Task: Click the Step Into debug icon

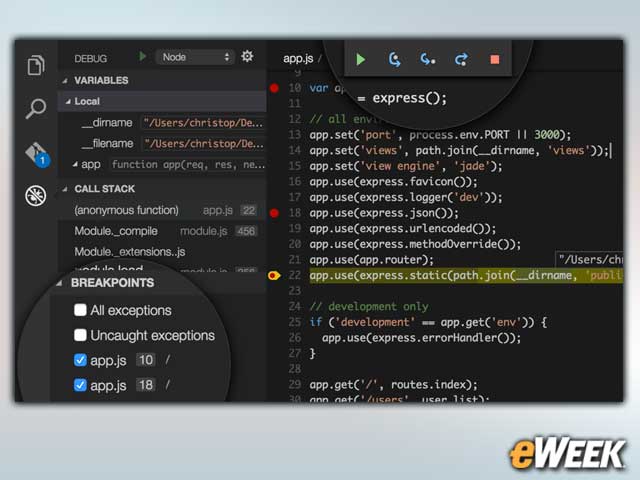Action: [x=427, y=60]
